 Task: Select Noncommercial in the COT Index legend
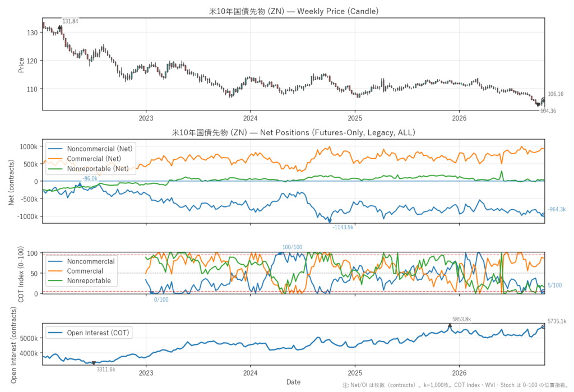click(x=91, y=261)
